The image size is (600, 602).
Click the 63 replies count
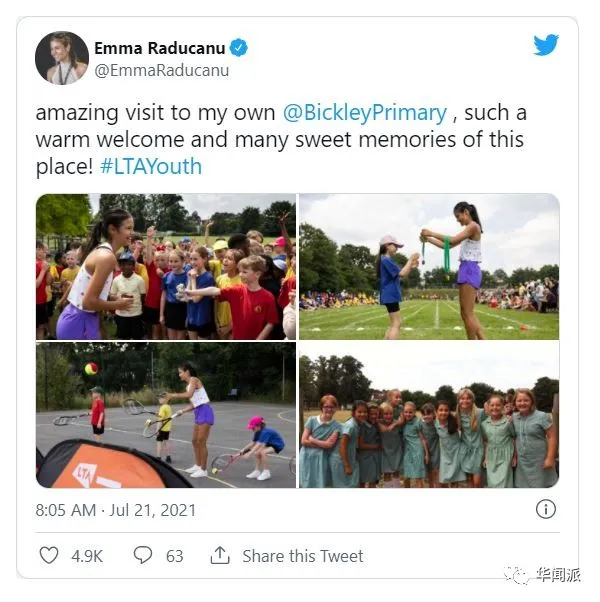[x=175, y=556]
